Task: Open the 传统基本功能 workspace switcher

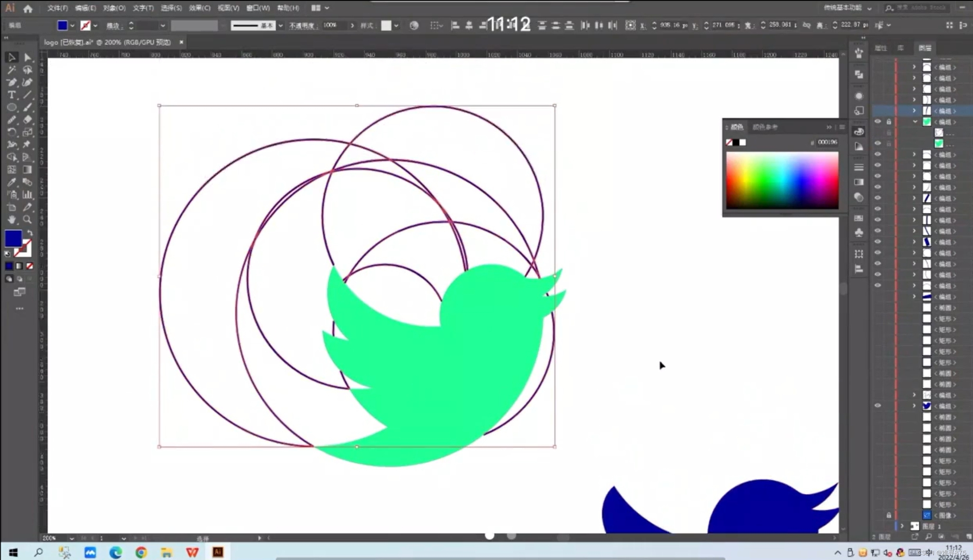Action: pos(847,8)
